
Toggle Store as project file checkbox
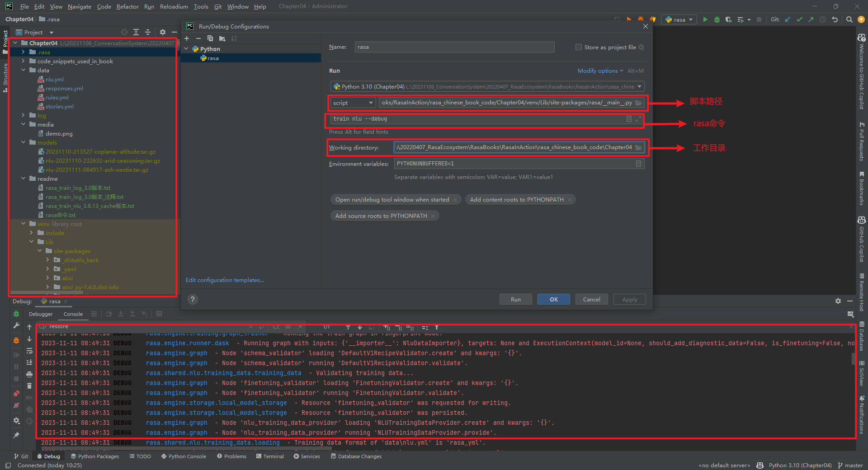pyautogui.click(x=578, y=47)
